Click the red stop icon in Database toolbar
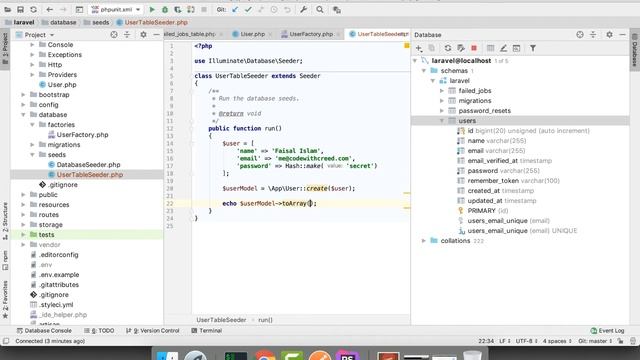640x360 pixels. point(474,48)
